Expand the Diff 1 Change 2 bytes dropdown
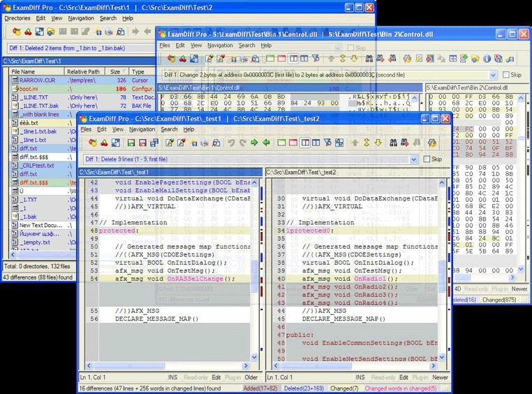The height and width of the screenshot is (394, 532). pos(493,75)
